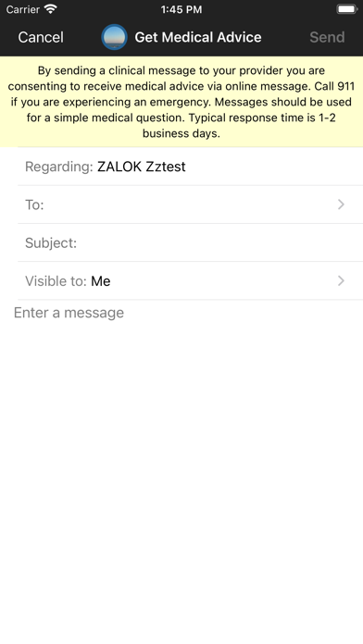
Task: Select the To recipient row
Action: click(190, 204)
